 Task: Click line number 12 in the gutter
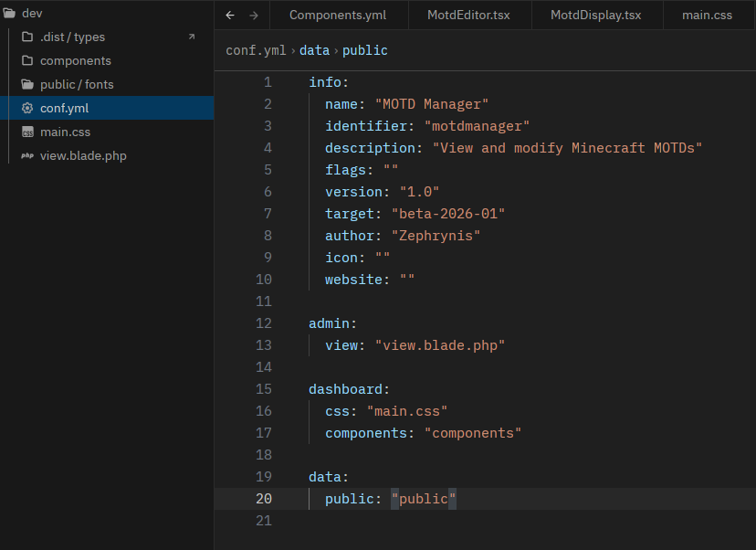(264, 323)
